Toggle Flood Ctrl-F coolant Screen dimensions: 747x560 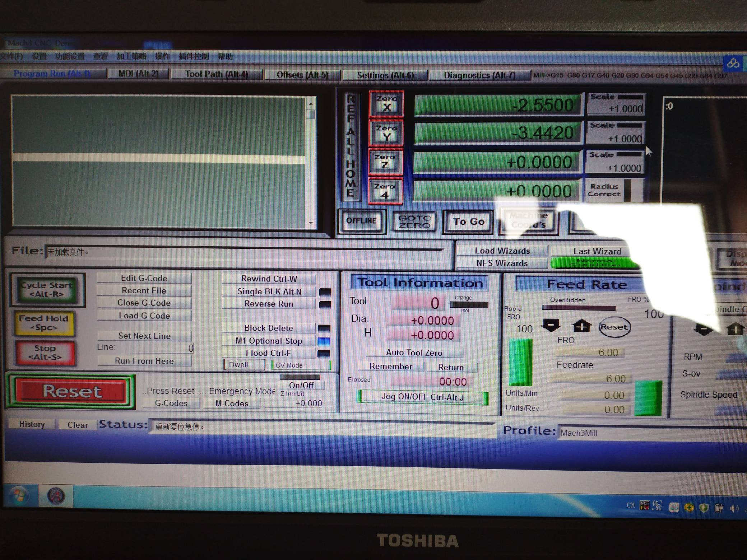(x=268, y=353)
